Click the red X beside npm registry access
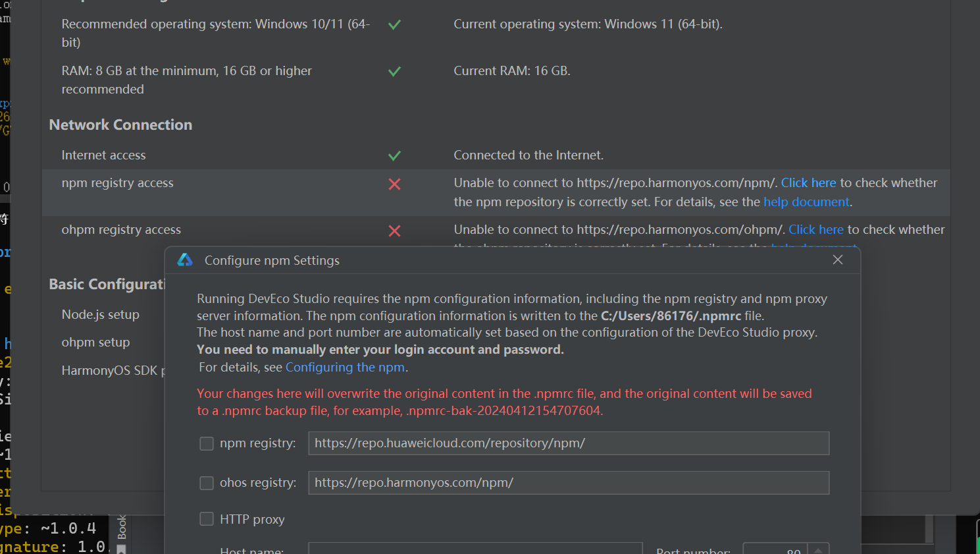 [x=394, y=184]
